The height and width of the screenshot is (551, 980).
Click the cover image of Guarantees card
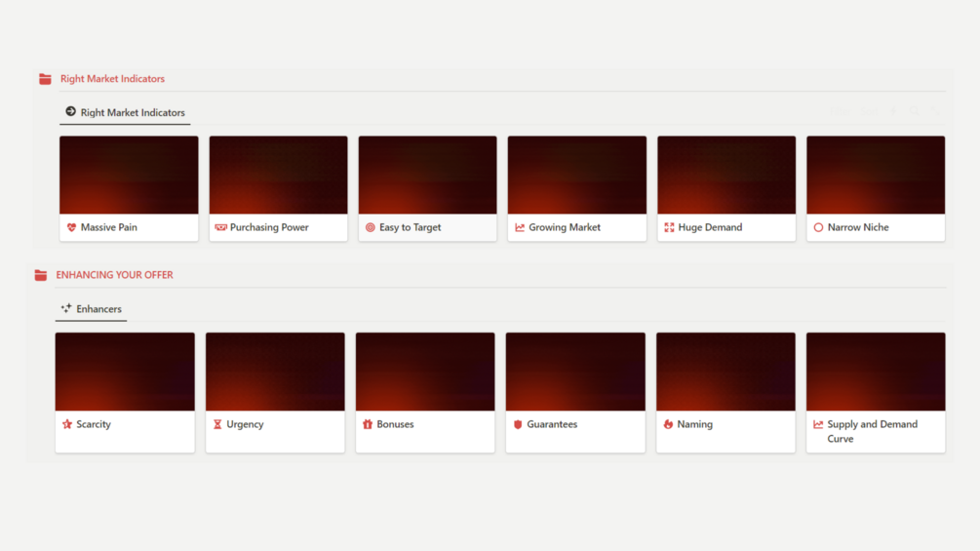click(x=575, y=372)
